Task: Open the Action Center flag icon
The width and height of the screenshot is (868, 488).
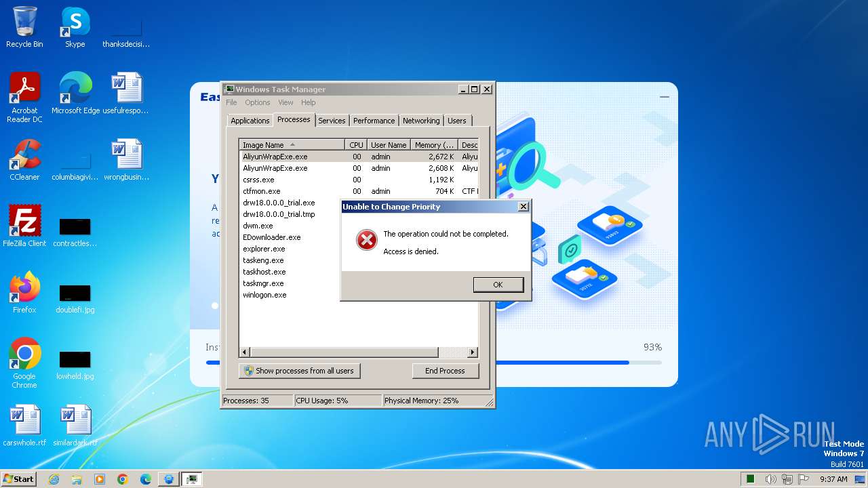Action: [804, 479]
